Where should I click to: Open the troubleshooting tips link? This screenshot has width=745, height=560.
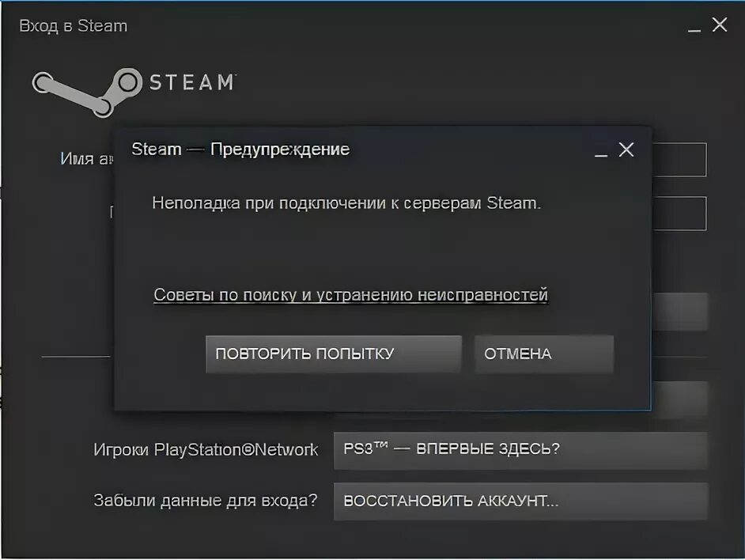click(350, 295)
